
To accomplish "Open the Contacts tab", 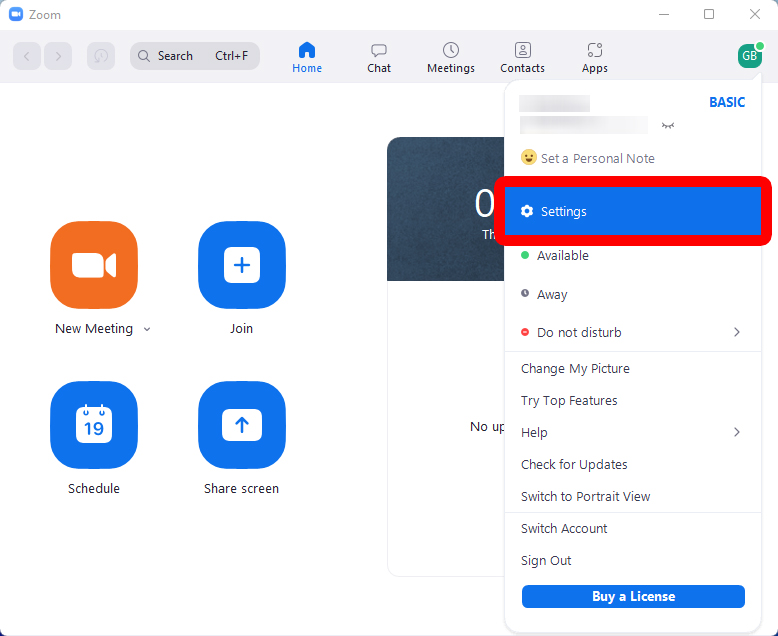I will [522, 57].
